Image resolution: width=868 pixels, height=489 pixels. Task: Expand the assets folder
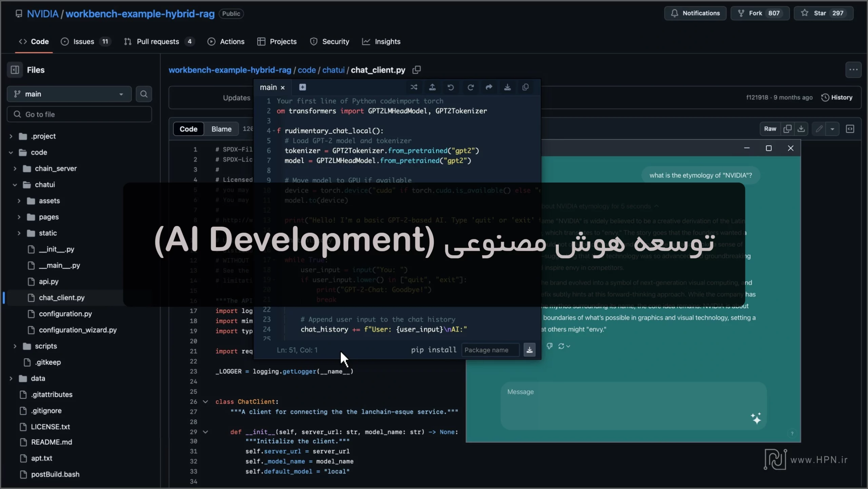tap(19, 201)
